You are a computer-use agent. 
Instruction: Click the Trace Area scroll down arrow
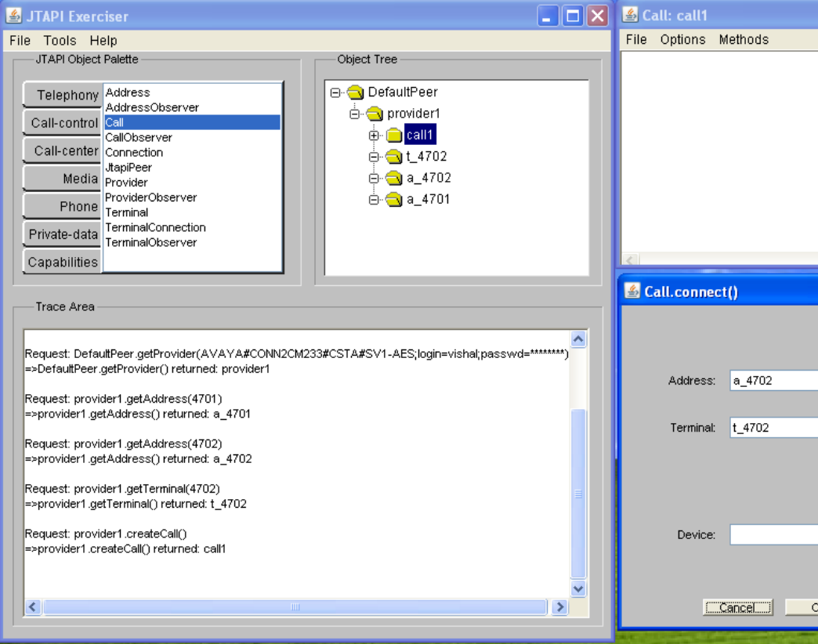[x=578, y=588]
